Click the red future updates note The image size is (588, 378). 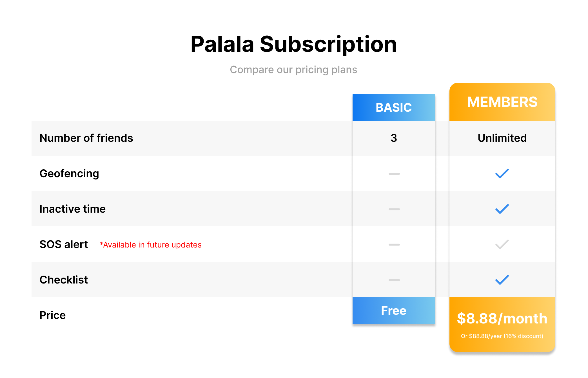coord(151,245)
